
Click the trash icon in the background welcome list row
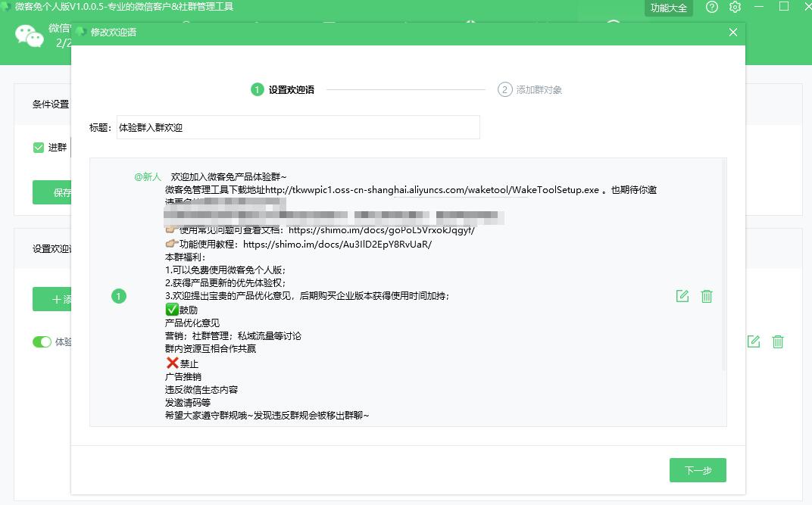click(778, 341)
